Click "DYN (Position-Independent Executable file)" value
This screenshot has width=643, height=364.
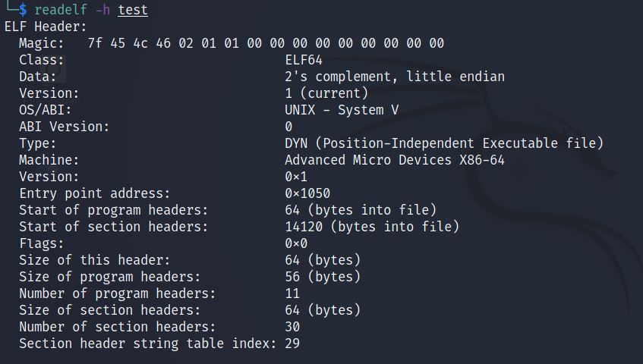coord(443,143)
